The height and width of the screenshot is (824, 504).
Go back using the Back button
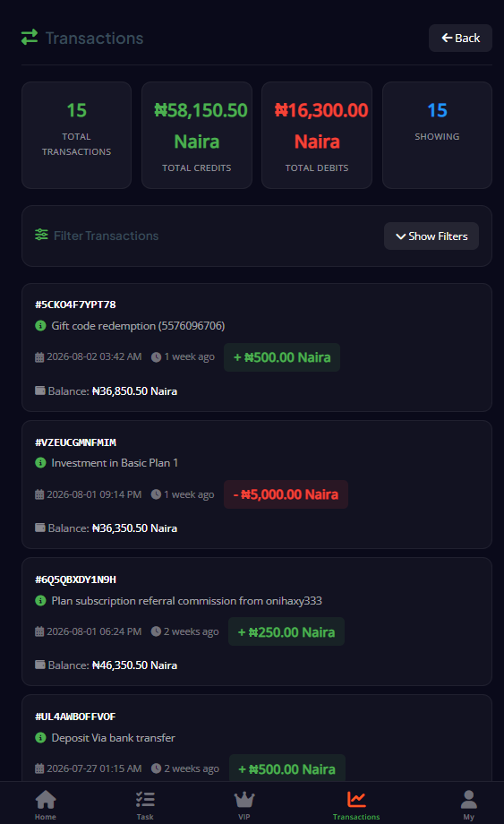pyautogui.click(x=460, y=38)
